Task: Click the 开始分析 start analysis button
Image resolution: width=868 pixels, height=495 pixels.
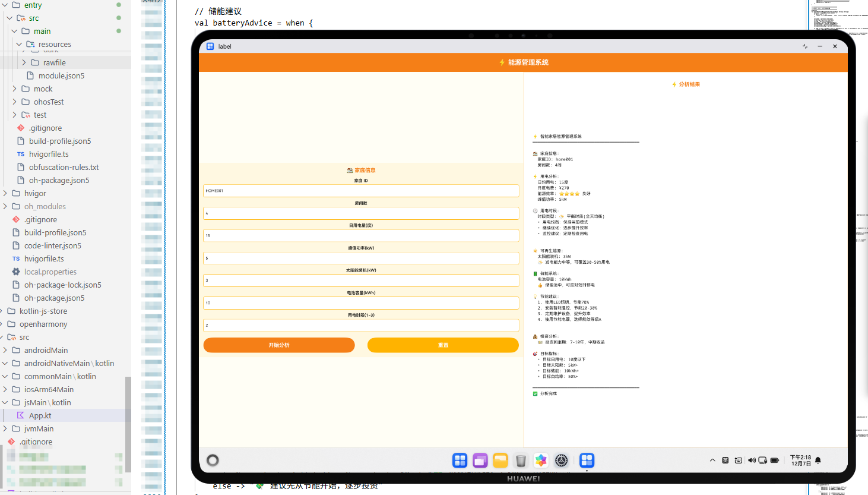Action: (279, 345)
